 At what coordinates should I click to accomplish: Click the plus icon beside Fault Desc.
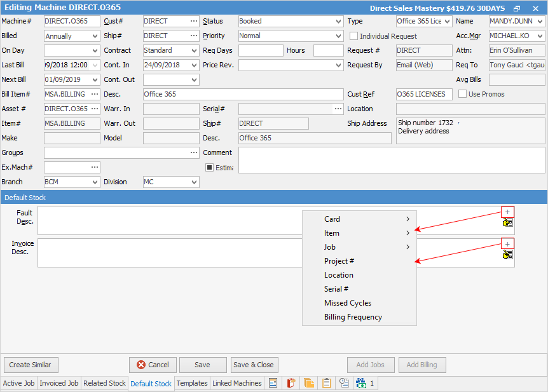[x=507, y=212]
